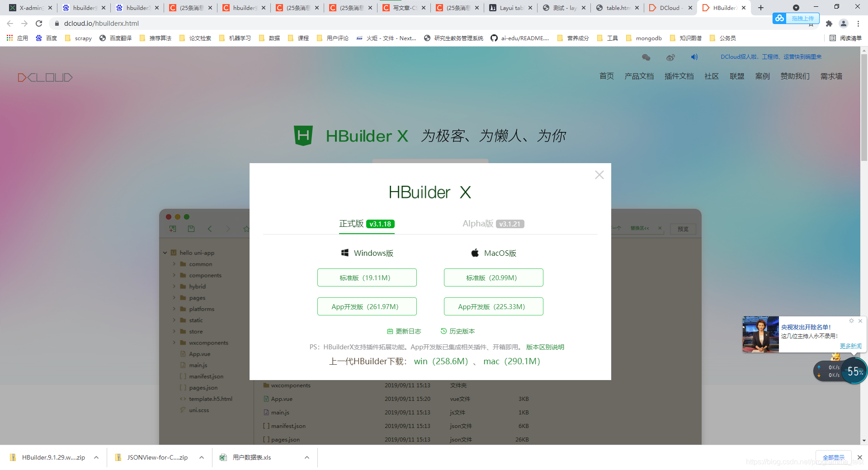868x470 pixels.
Task: Open the Chrome profile icon
Action: point(843,23)
